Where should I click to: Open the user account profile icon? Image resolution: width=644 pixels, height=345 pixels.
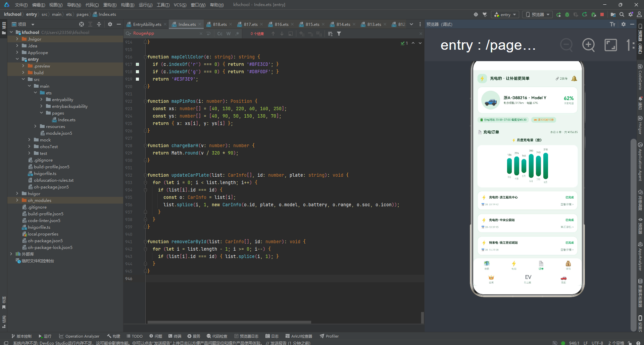tap(639, 14)
